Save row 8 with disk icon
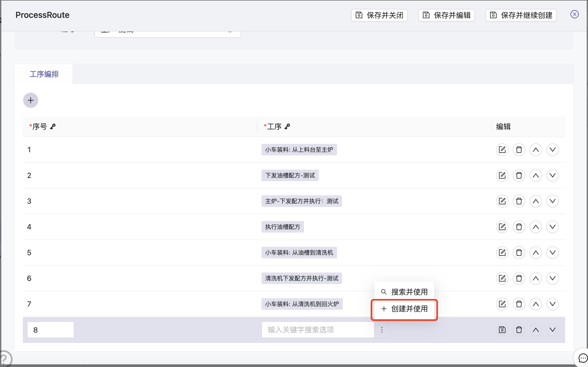Screen dimensions: 588x367 pos(502,330)
